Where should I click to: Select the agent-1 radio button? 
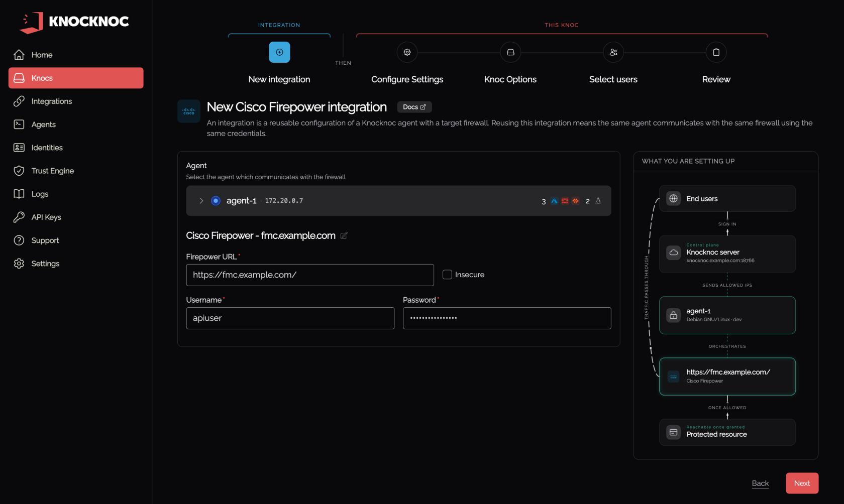[x=216, y=201]
